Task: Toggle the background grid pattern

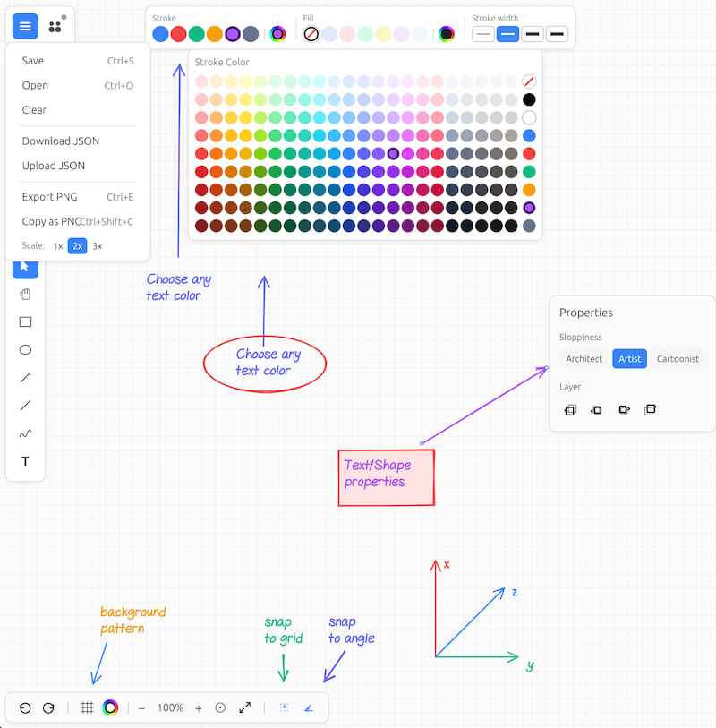Action: click(x=88, y=707)
